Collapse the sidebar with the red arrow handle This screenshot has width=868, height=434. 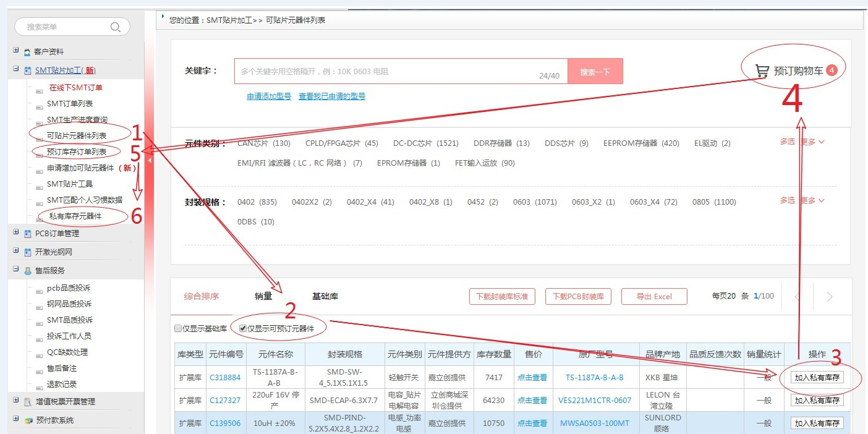150,160
